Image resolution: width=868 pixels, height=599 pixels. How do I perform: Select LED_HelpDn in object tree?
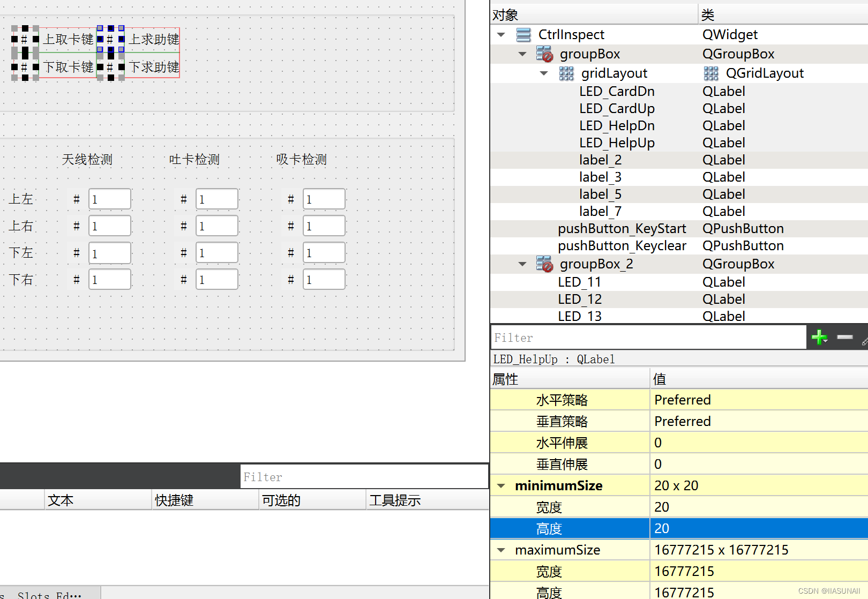[617, 126]
